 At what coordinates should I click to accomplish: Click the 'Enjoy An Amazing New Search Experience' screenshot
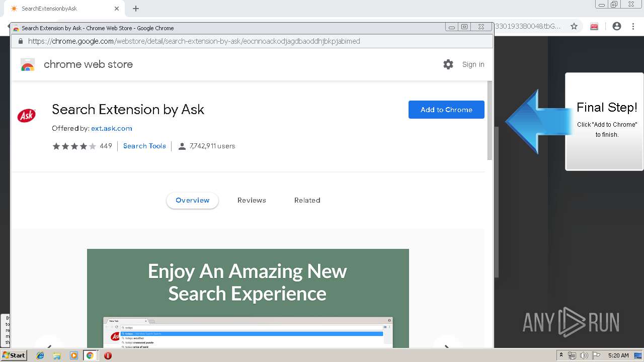click(x=248, y=298)
